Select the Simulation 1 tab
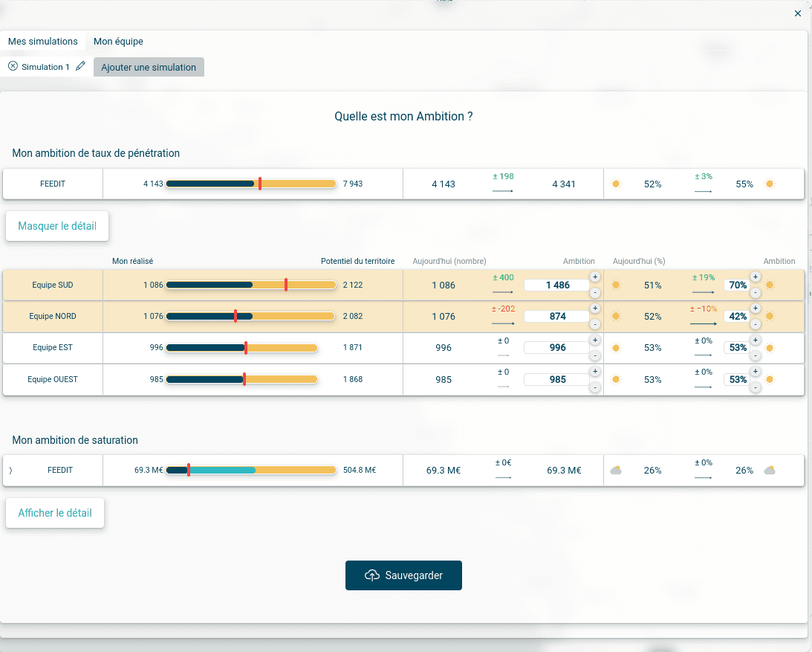 (x=45, y=67)
